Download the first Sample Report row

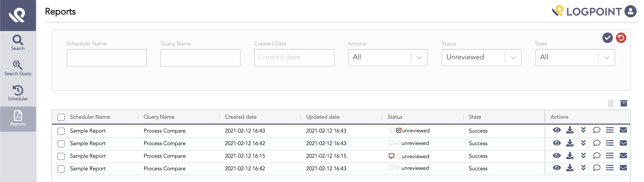coord(570,130)
